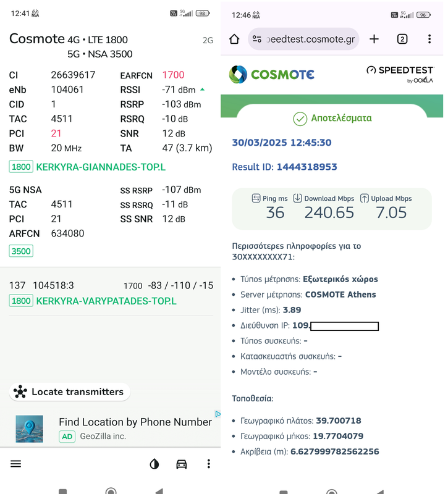Select the RSRP value -103 dBm

pyautogui.click(x=181, y=104)
